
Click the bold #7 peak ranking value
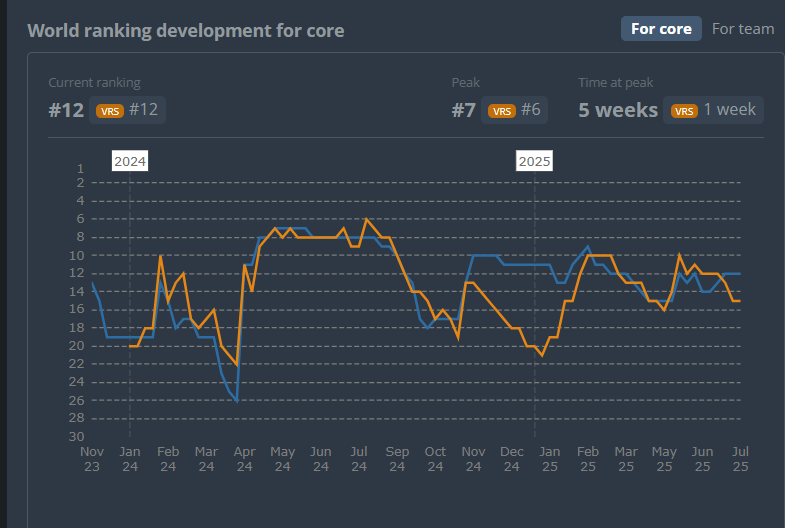click(464, 110)
